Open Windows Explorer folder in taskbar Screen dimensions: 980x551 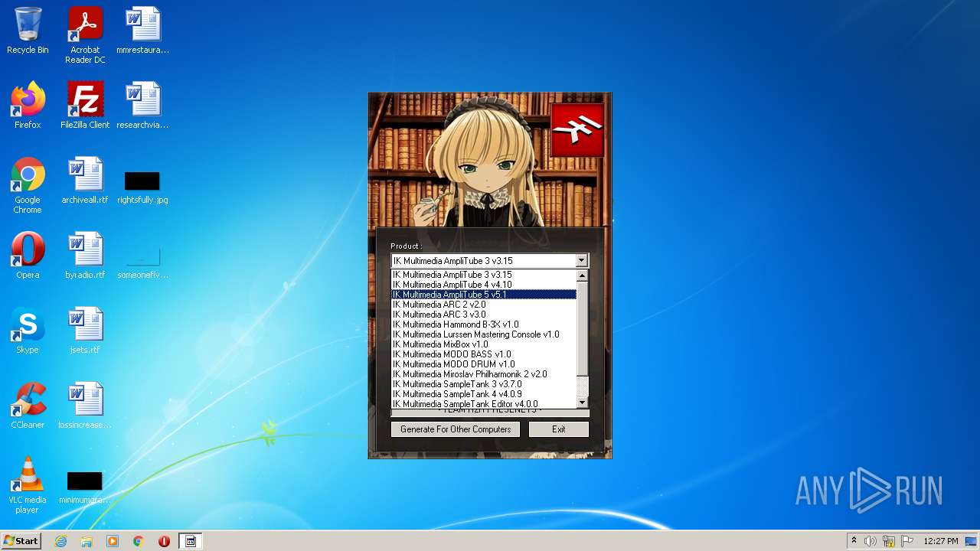pos(87,541)
